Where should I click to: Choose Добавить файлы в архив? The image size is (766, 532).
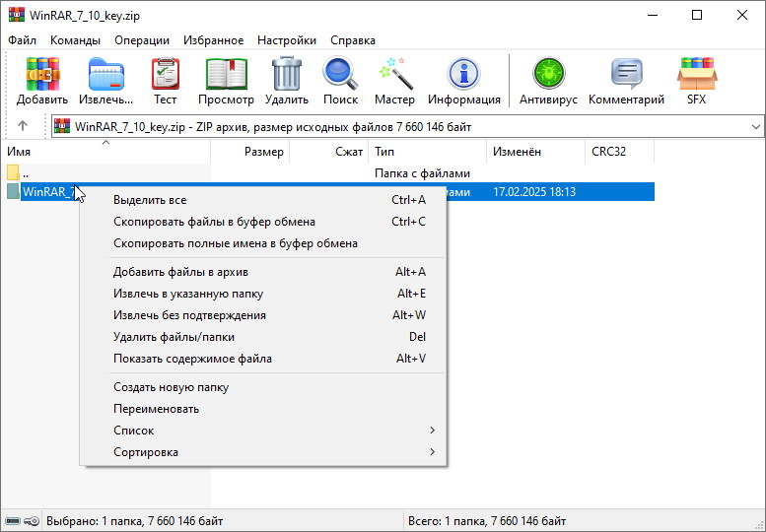264,272
